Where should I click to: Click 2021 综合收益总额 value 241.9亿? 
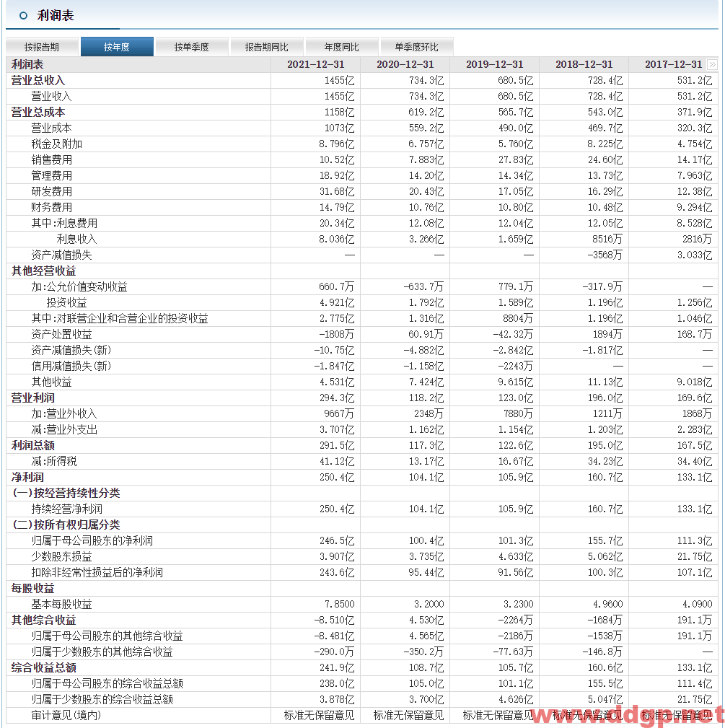336,667
